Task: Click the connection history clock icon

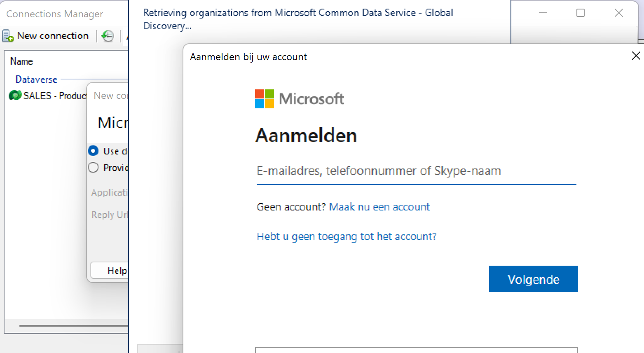Action: coord(108,36)
